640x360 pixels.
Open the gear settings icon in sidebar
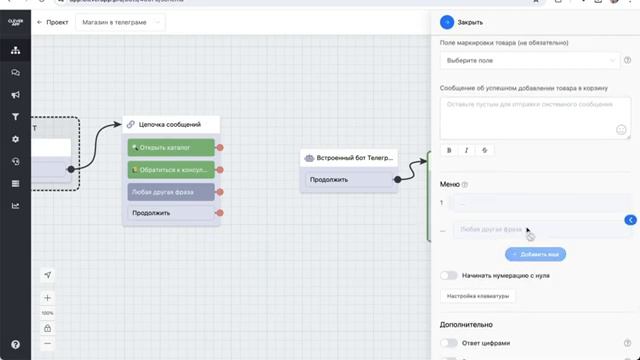[16, 139]
